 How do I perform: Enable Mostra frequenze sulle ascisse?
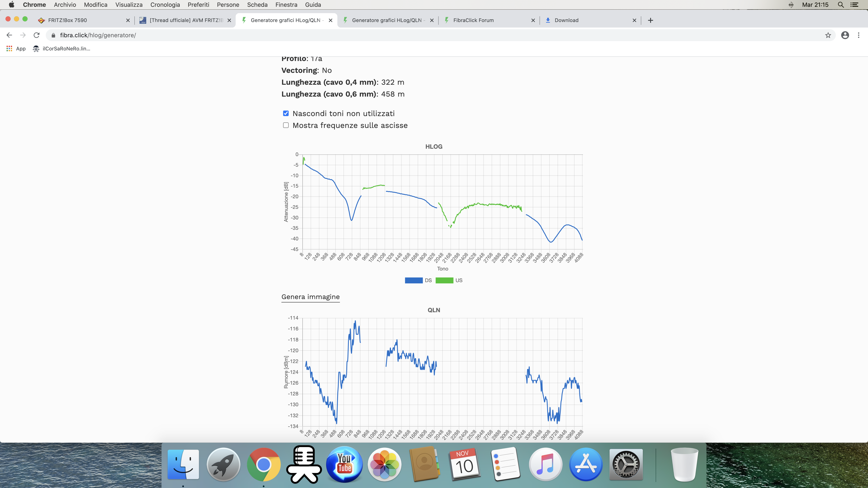[286, 125]
